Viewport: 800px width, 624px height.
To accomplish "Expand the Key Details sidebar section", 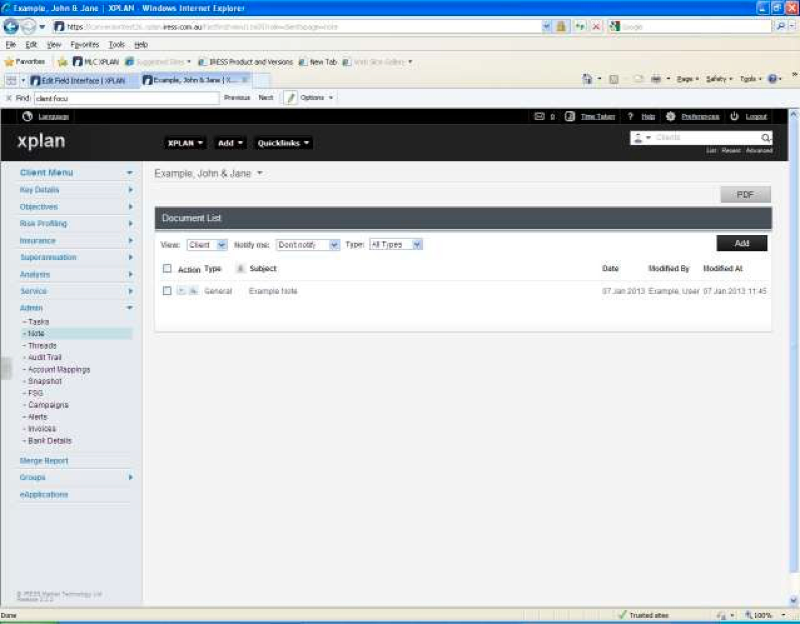I will point(131,190).
